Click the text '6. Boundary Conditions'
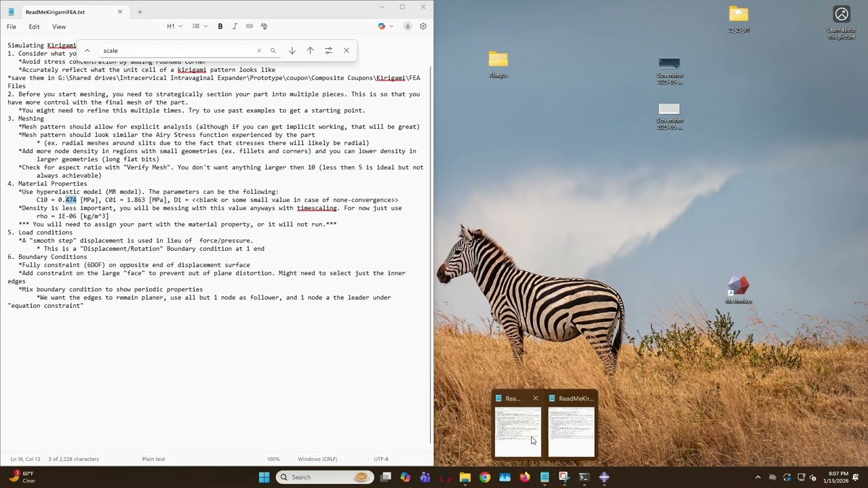This screenshot has width=868, height=488. 47,257
